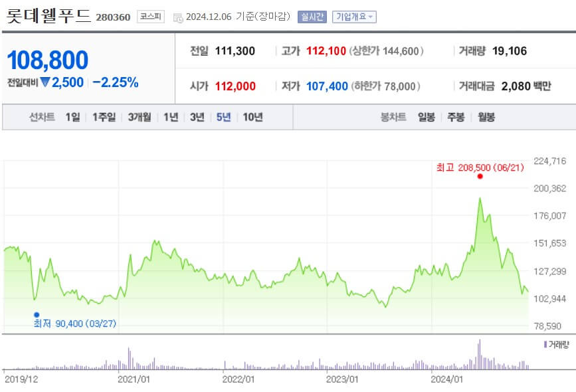Screen dimensions: 576x392
Task: Click the 롯데웰푸드 stock name heading
Action: pyautogui.click(x=48, y=16)
